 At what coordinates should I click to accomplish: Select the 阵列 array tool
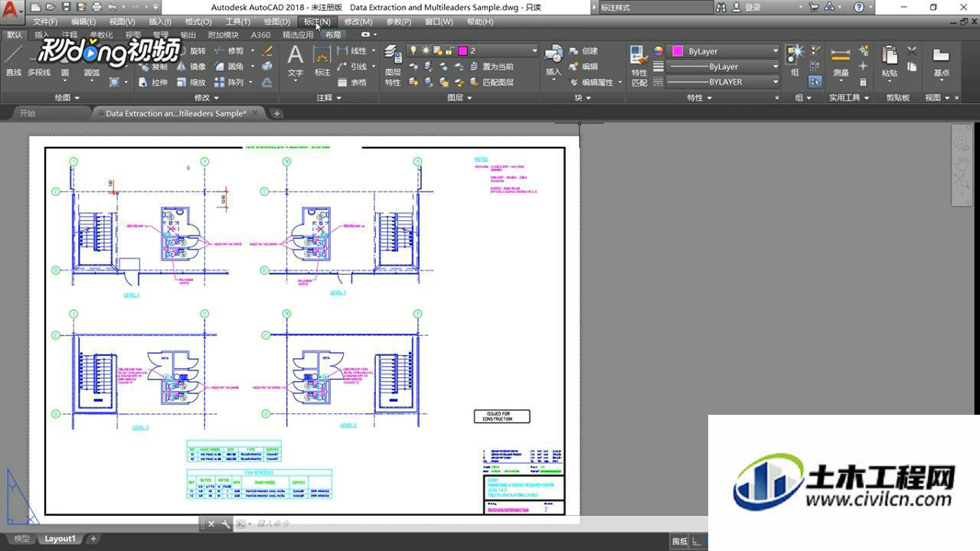tap(228, 82)
